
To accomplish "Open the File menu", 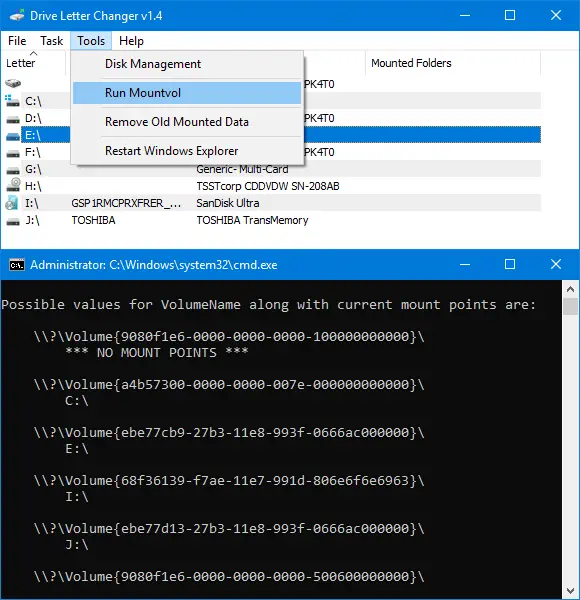I will 17,41.
